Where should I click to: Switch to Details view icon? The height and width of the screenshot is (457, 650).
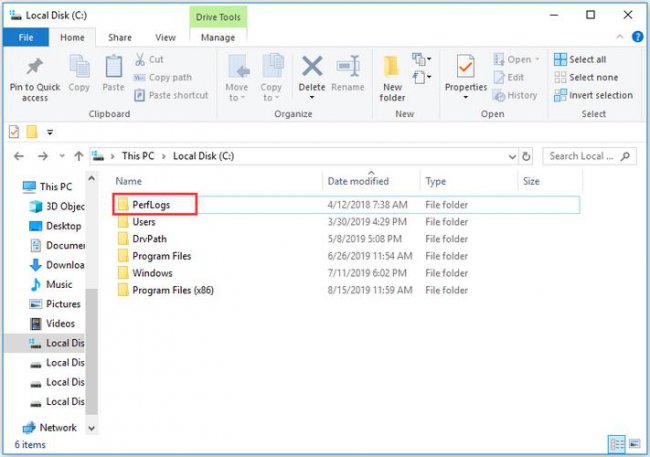tap(617, 445)
